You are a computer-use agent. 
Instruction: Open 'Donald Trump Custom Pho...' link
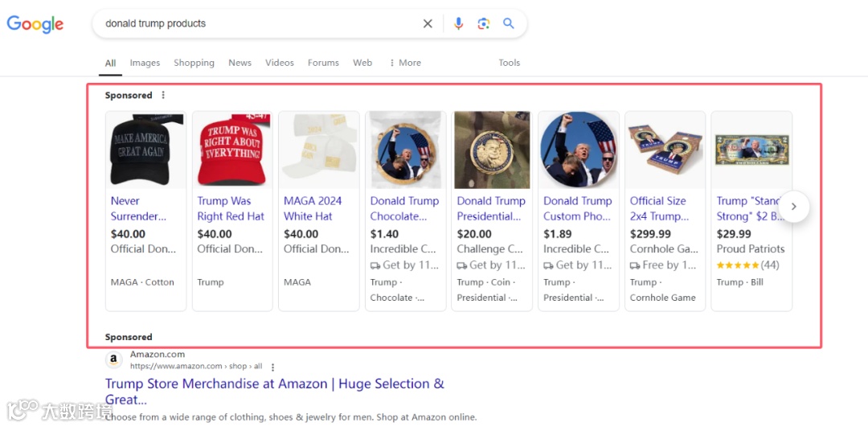[577, 209]
